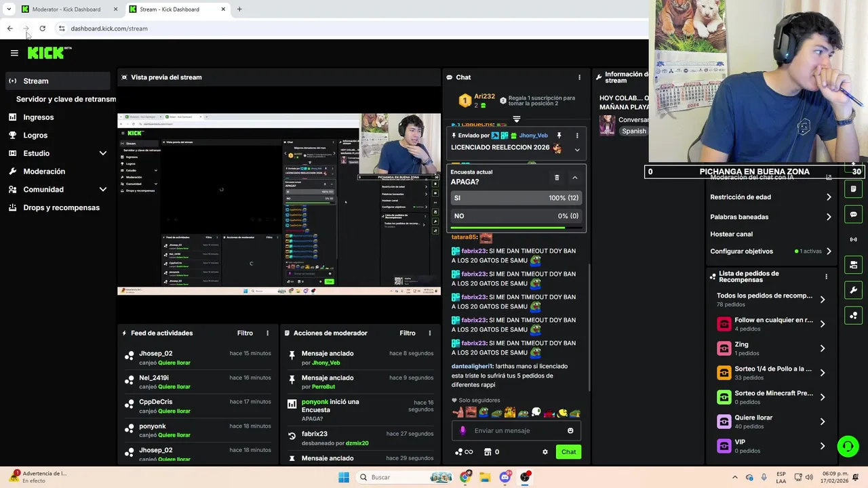
Task: Click the trash icon to delete the poll
Action: [x=557, y=178]
